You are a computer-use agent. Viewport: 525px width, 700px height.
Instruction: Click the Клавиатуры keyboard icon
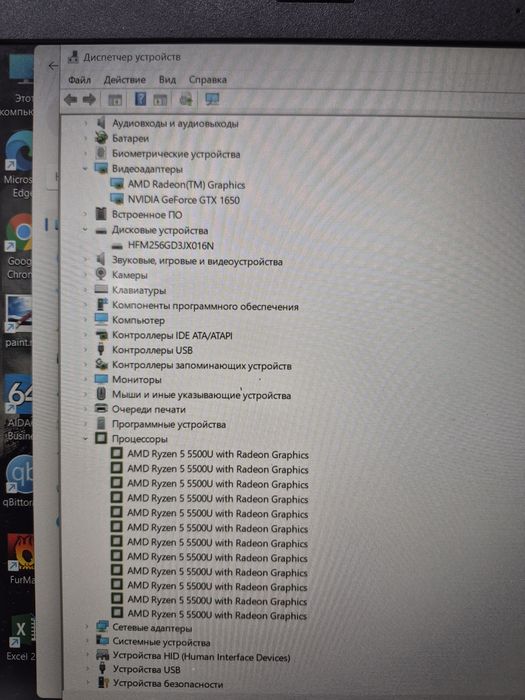[101, 290]
